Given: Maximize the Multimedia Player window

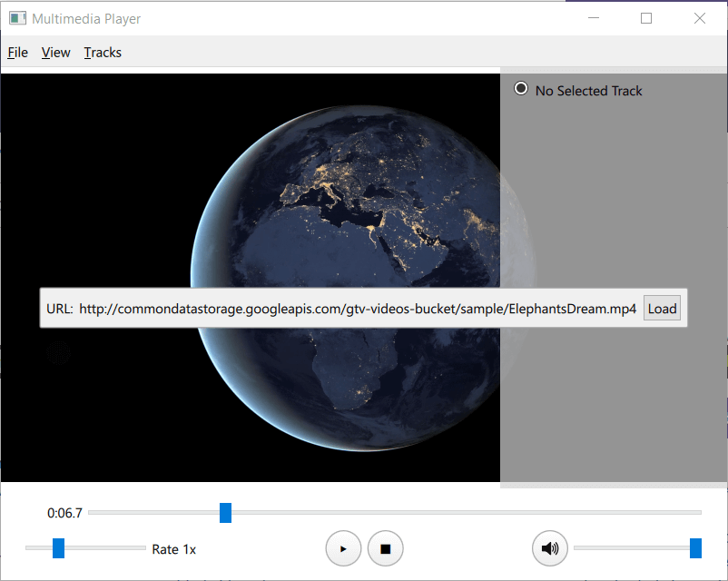Looking at the screenshot, I should (646, 18).
